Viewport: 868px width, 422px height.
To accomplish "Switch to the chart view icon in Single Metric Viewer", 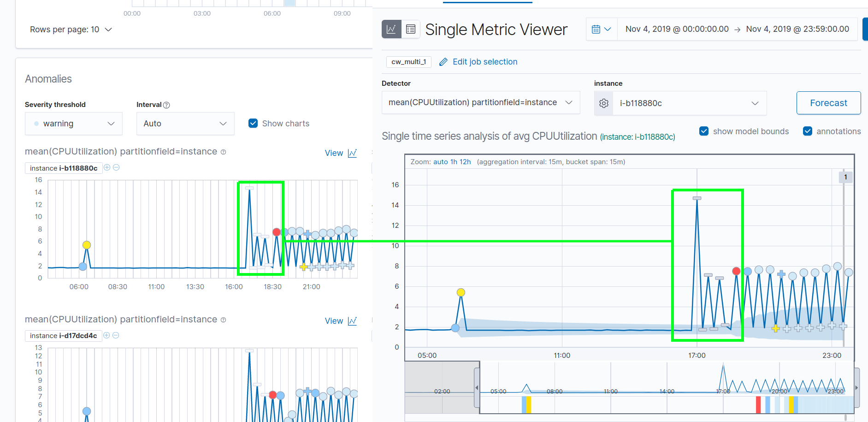I will tap(391, 29).
